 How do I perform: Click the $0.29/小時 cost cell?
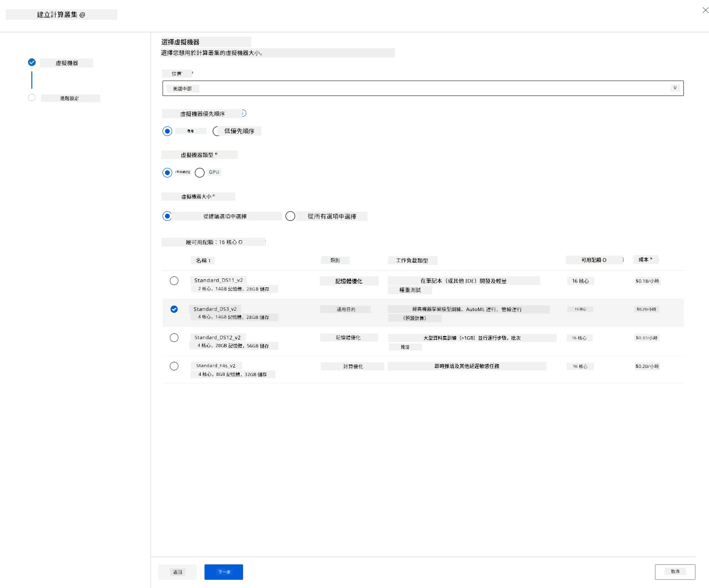646,309
